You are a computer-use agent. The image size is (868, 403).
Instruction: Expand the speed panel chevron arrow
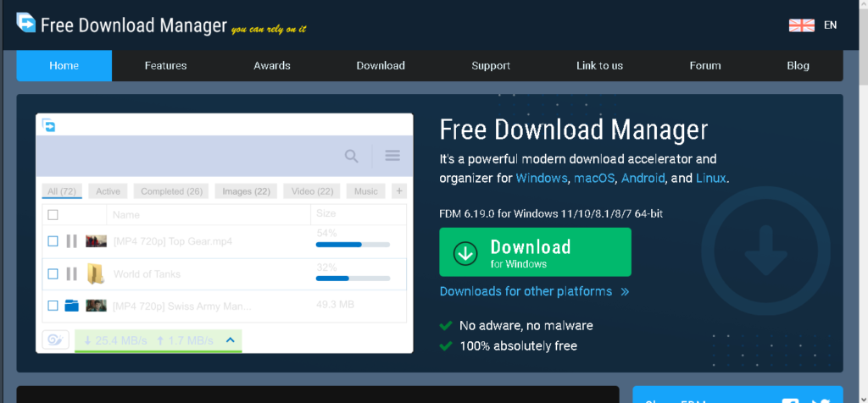pyautogui.click(x=231, y=340)
